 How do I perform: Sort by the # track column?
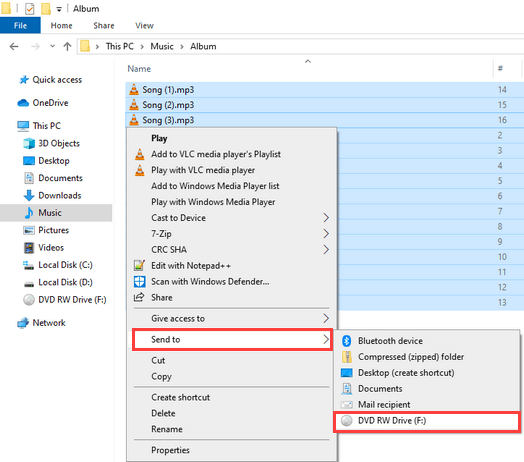click(500, 68)
